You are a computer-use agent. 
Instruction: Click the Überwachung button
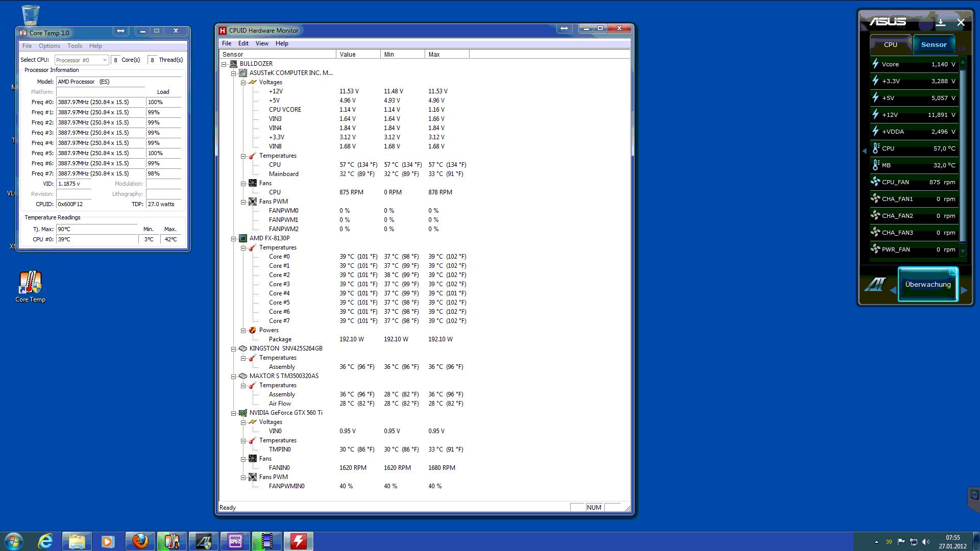point(927,284)
